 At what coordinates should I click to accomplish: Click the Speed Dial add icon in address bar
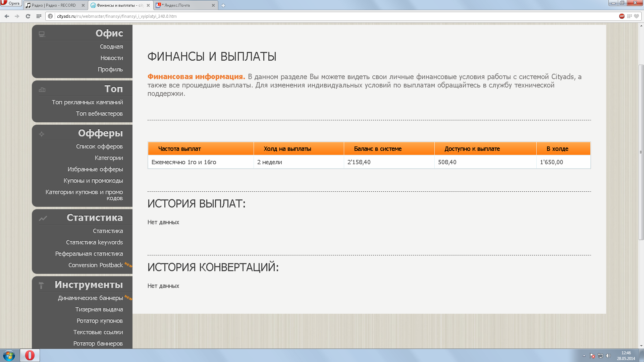point(629,16)
